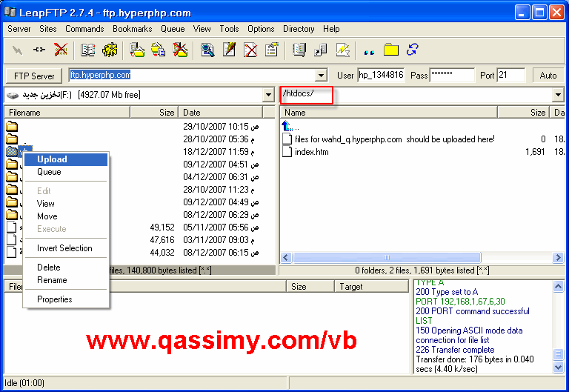The width and height of the screenshot is (569, 392).
Task: Click the drive icon in local drive selector
Action: (x=13, y=96)
